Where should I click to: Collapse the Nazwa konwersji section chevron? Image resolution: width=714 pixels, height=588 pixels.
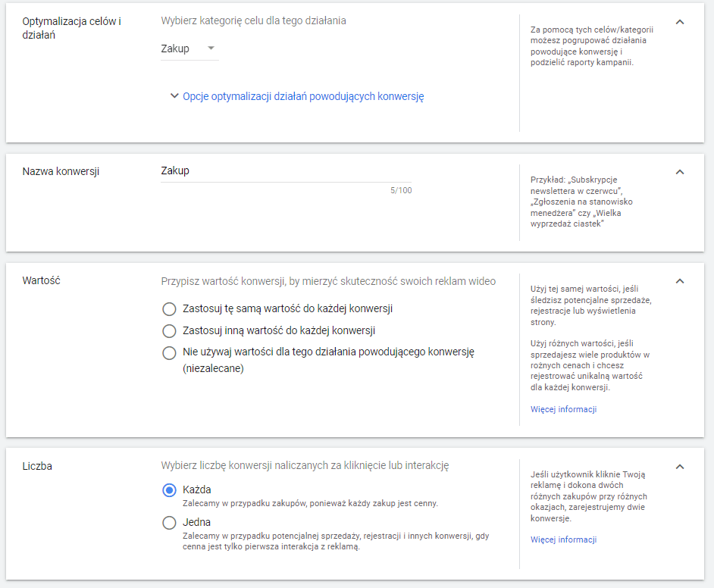pos(680,172)
